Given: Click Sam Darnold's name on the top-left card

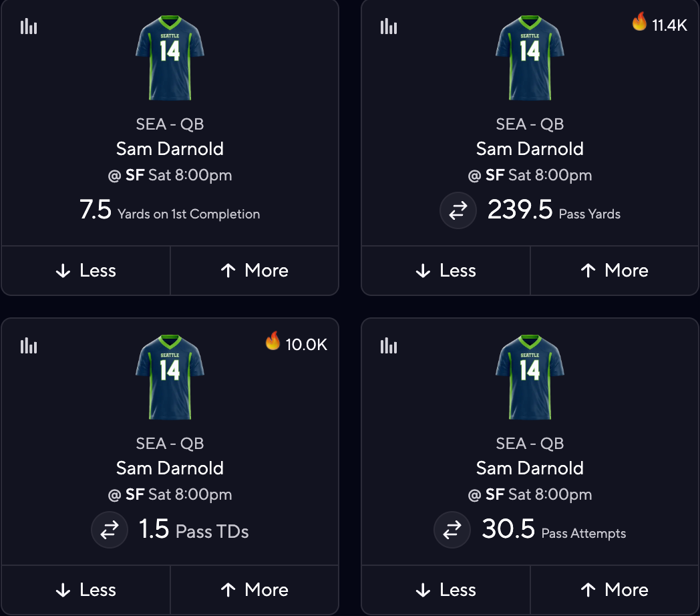Looking at the screenshot, I should point(170,149).
